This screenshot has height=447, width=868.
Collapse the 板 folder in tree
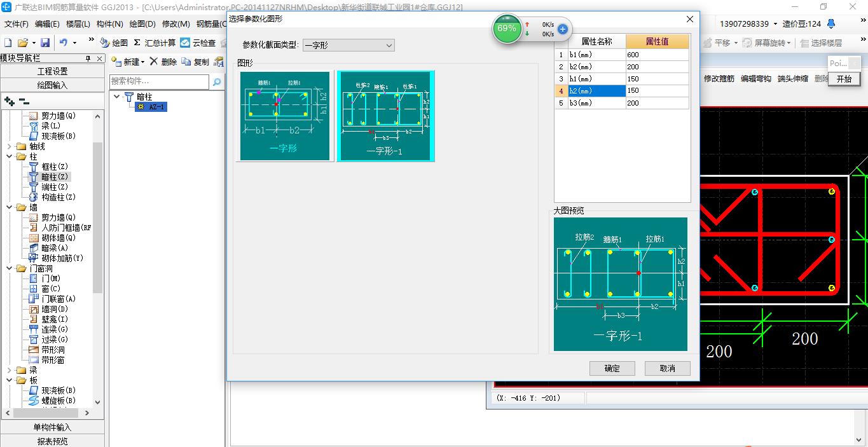click(10, 380)
